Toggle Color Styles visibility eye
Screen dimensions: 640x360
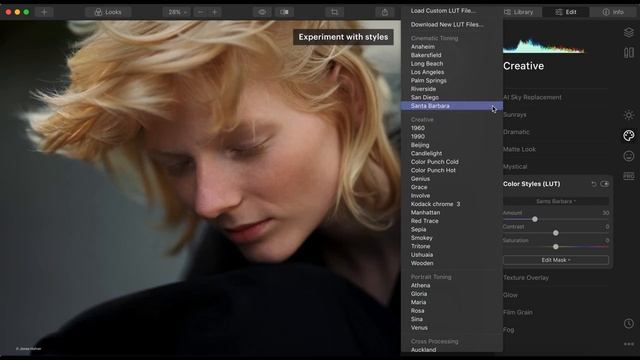coord(604,184)
